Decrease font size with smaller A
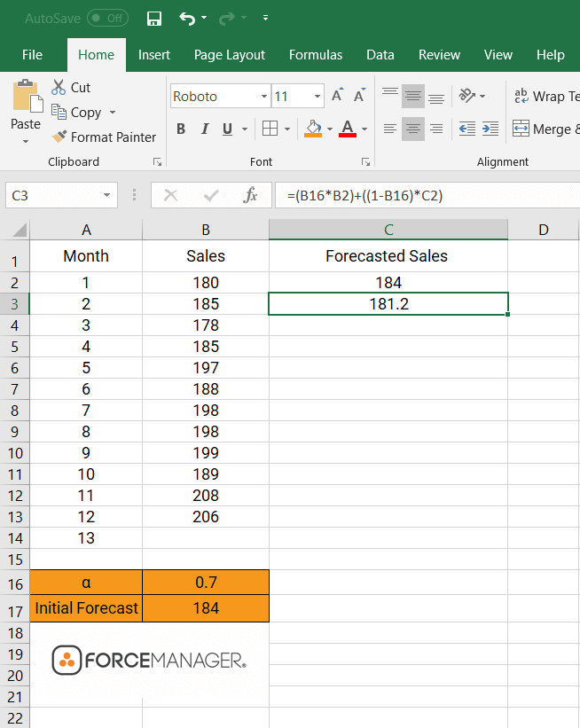Image resolution: width=580 pixels, height=728 pixels. point(359,95)
